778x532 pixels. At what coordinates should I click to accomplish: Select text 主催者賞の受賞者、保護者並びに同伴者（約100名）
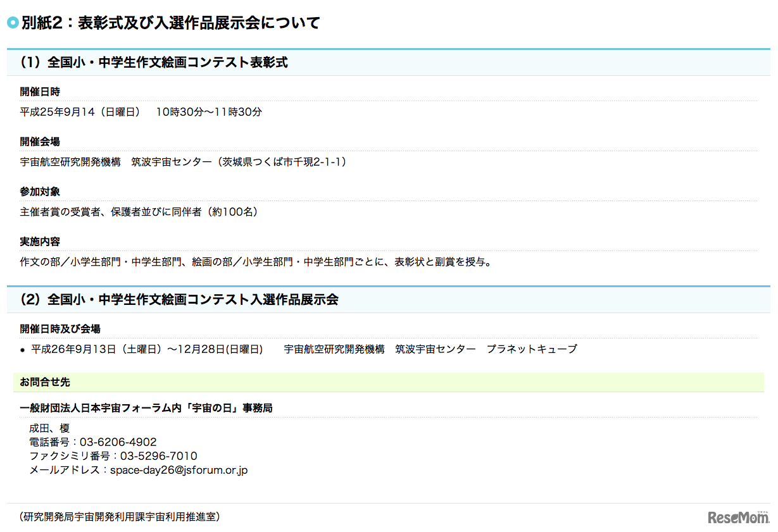coord(139,212)
